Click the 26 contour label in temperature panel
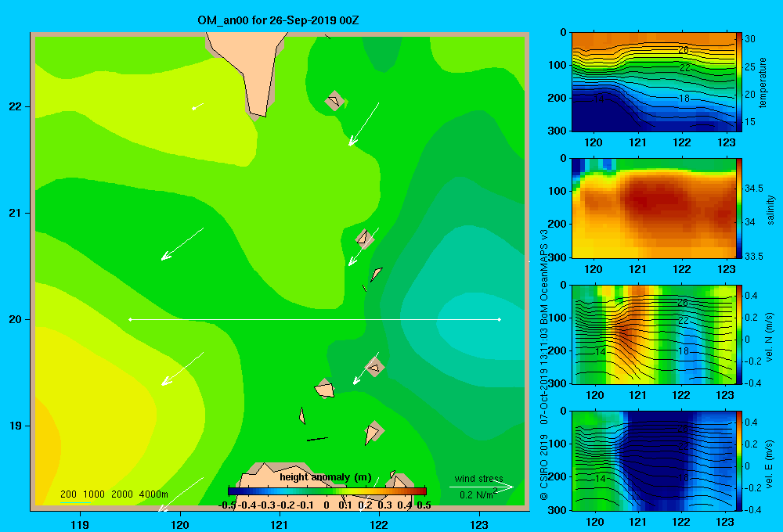This screenshot has height=532, width=783. point(684,50)
